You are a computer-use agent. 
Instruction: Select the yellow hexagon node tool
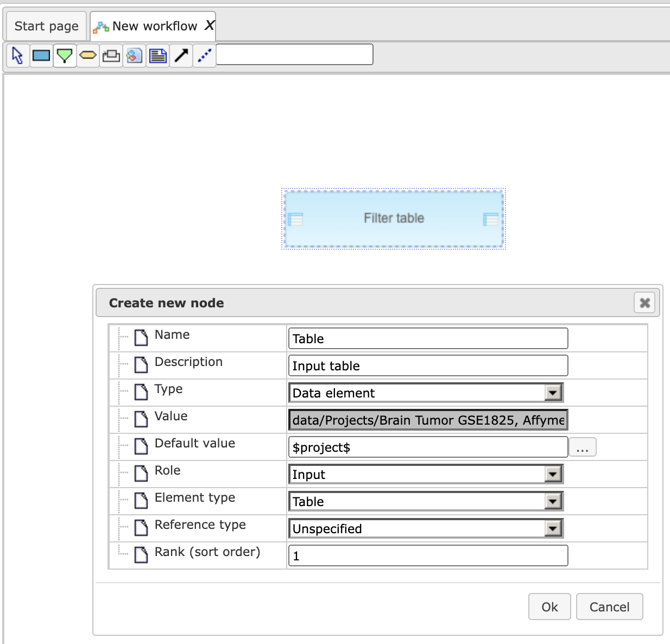pos(88,55)
